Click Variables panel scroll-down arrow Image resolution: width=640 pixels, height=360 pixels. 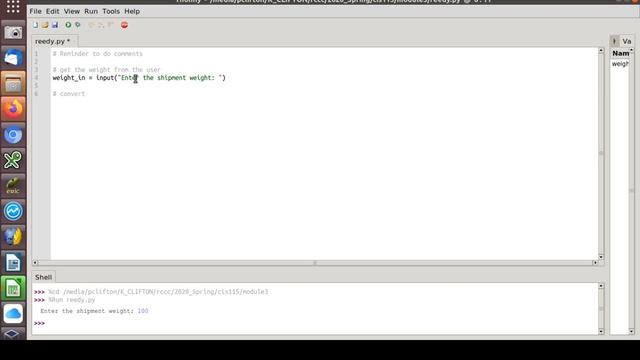click(x=631, y=331)
